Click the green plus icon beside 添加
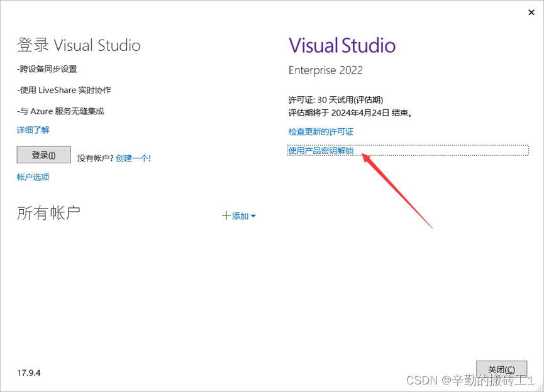Image resolution: width=544 pixels, height=392 pixels. pyautogui.click(x=226, y=215)
